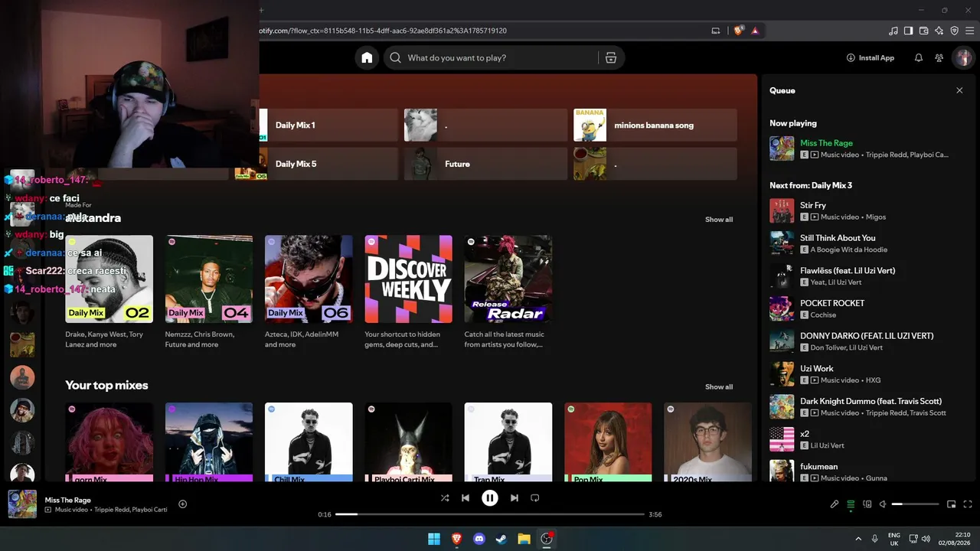Open Discord from the taskbar

tap(479, 539)
